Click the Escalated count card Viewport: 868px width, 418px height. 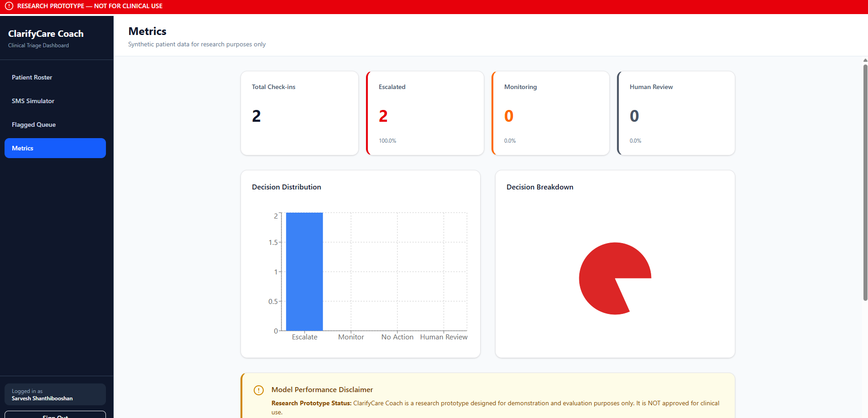tap(425, 113)
